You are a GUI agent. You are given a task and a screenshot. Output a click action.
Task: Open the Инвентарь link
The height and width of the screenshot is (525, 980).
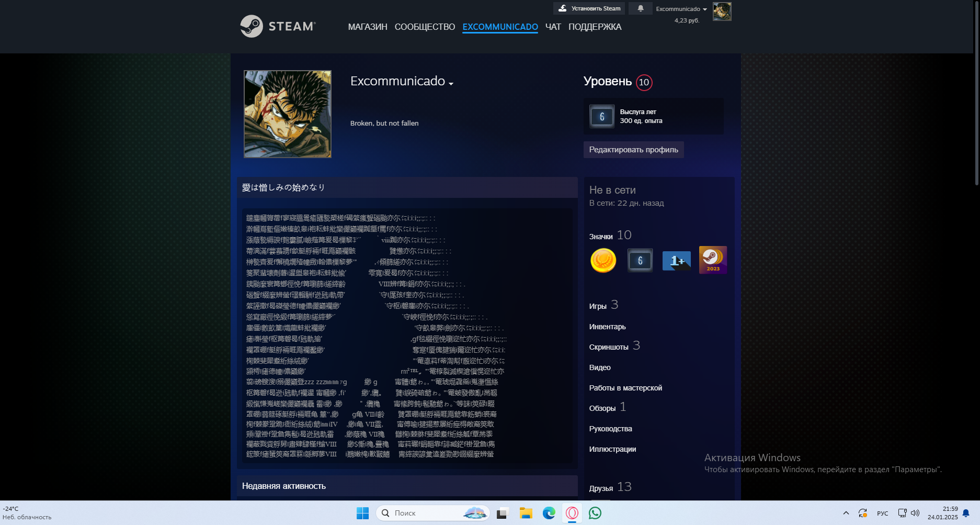point(607,327)
